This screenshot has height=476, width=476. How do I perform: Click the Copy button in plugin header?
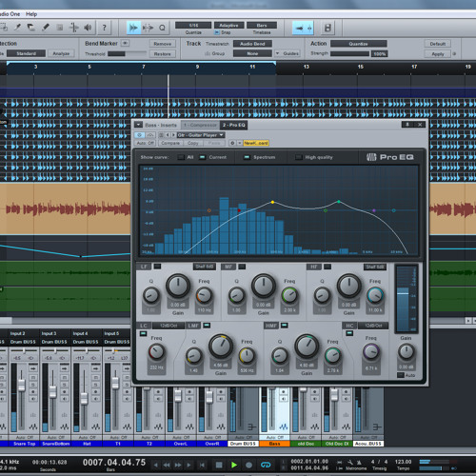point(193,143)
